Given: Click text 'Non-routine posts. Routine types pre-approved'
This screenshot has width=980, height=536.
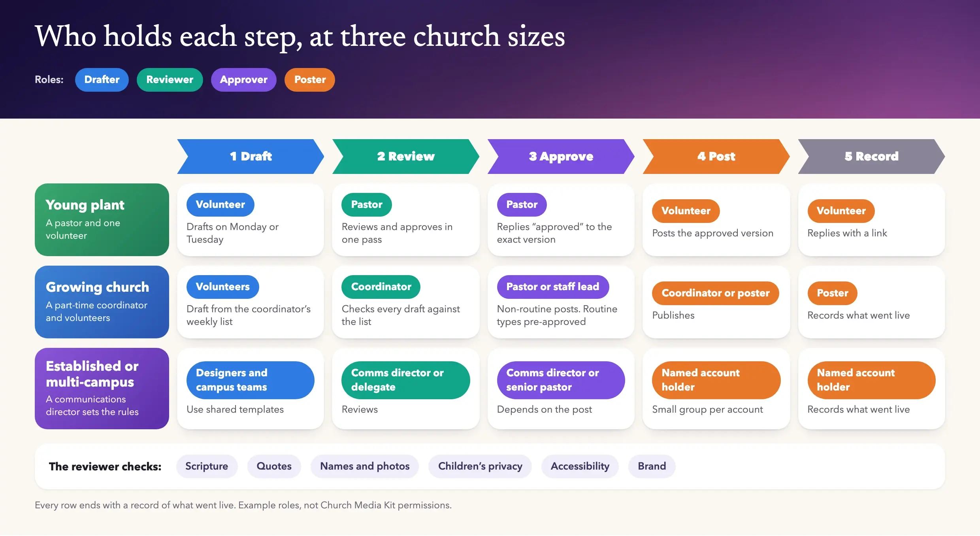Looking at the screenshot, I should coord(557,315).
